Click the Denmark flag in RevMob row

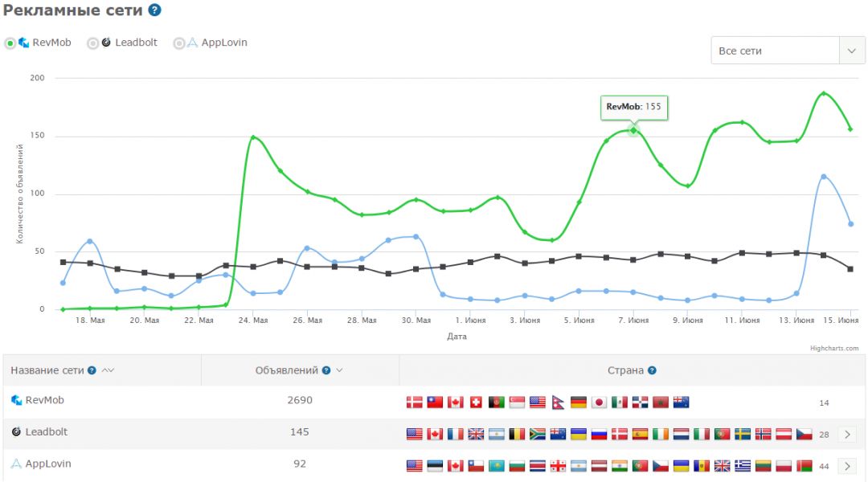pyautogui.click(x=414, y=402)
